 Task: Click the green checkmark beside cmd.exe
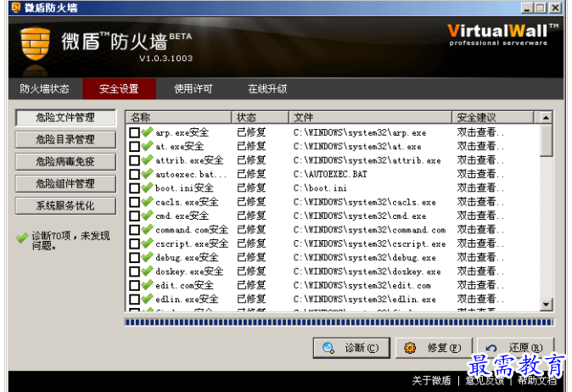147,216
